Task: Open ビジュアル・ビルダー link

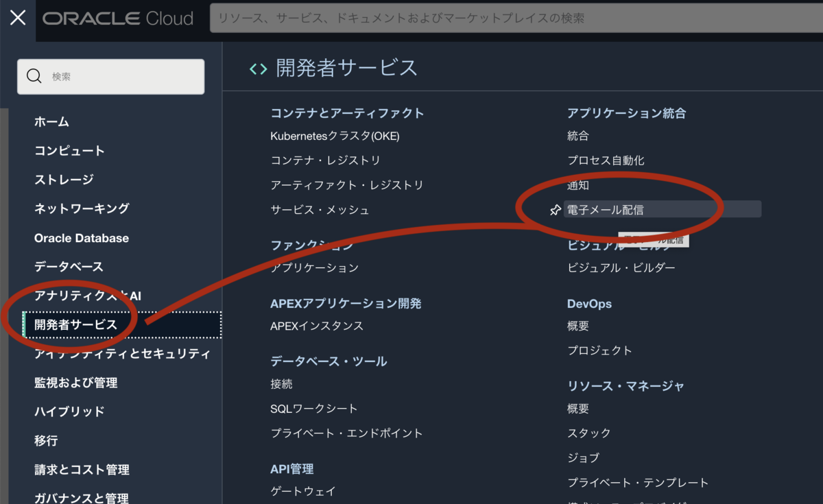Action: [621, 267]
